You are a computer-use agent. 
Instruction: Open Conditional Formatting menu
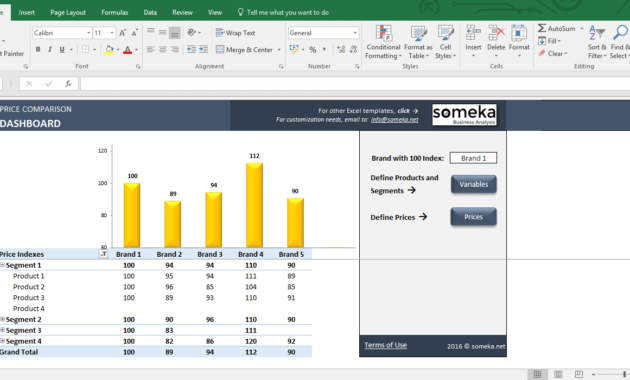(383, 42)
